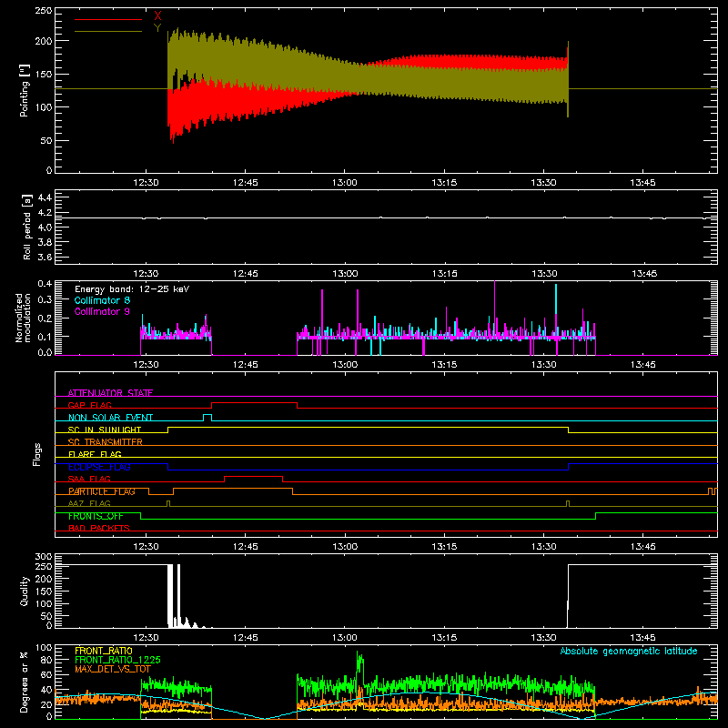Viewport: 728px width, 728px height.
Task: Click 12:30 tick under Pointing plot
Action: (146, 183)
